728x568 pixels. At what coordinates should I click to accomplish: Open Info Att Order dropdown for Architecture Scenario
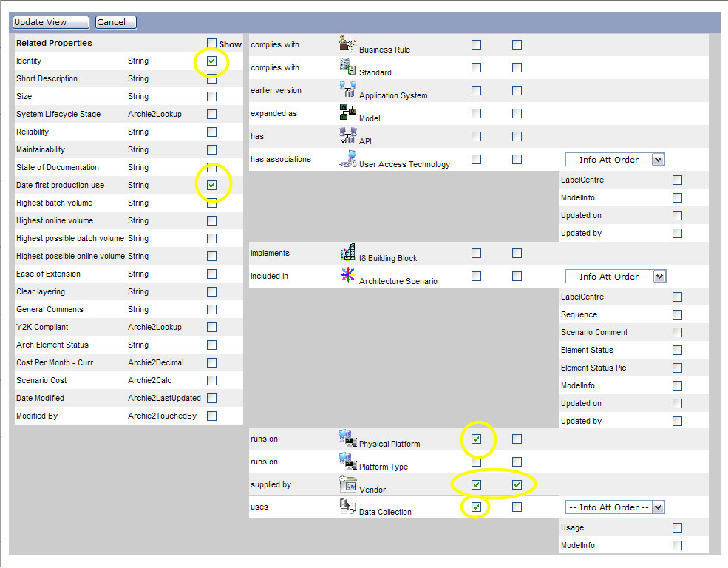[615, 276]
